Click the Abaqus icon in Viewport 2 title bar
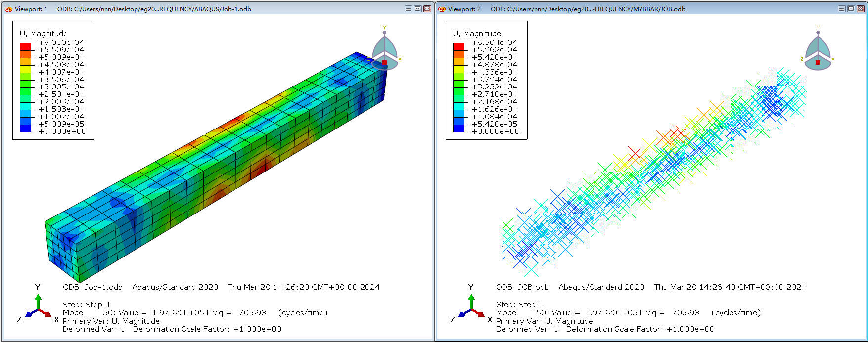This screenshot has width=868, height=343. pyautogui.click(x=442, y=9)
